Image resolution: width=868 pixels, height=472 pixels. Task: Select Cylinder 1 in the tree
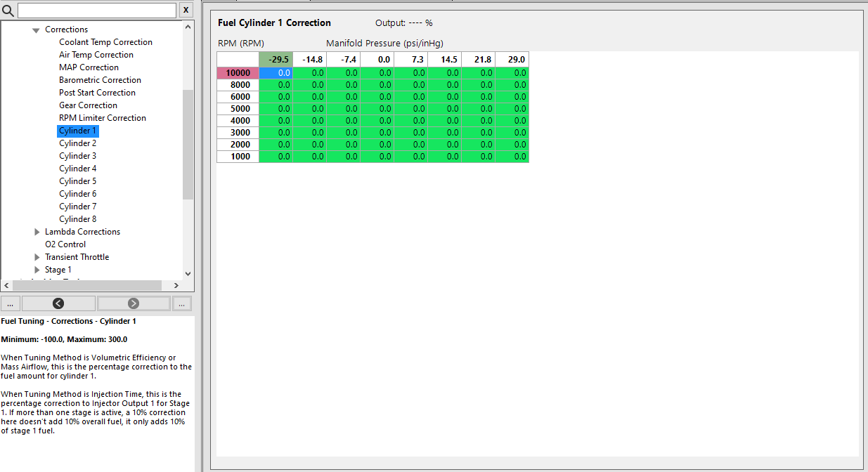tap(77, 131)
